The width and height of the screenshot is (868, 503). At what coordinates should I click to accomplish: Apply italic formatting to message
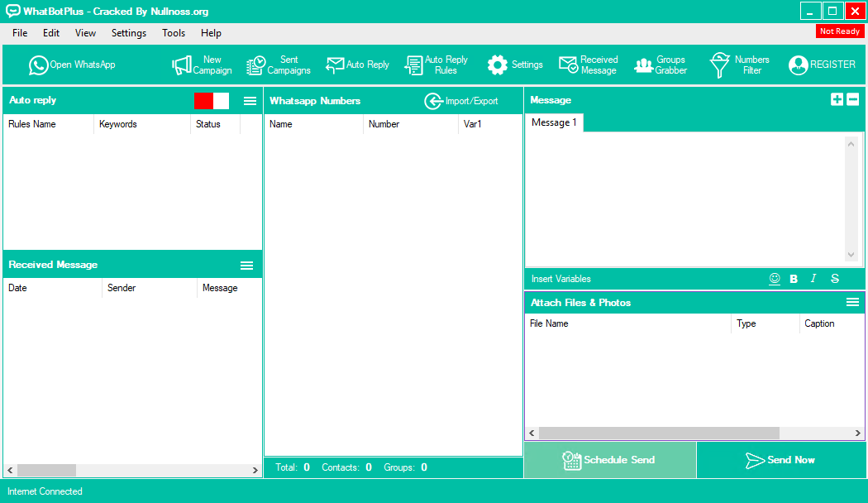tap(813, 279)
